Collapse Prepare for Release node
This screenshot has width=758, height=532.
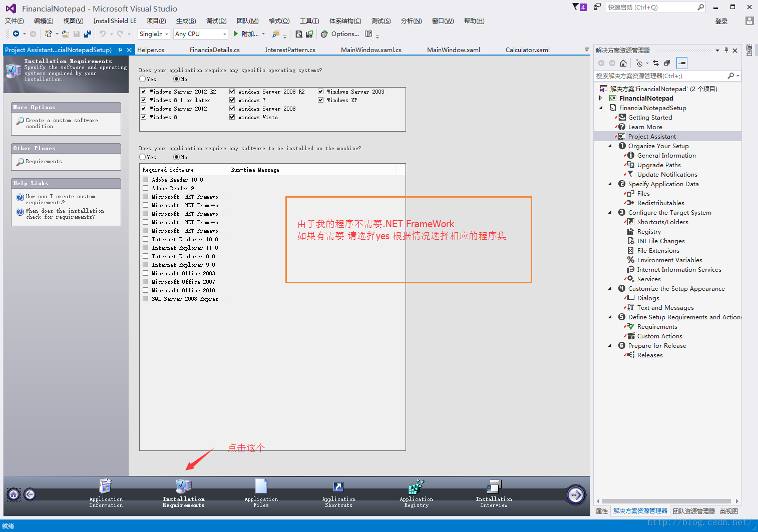(610, 345)
